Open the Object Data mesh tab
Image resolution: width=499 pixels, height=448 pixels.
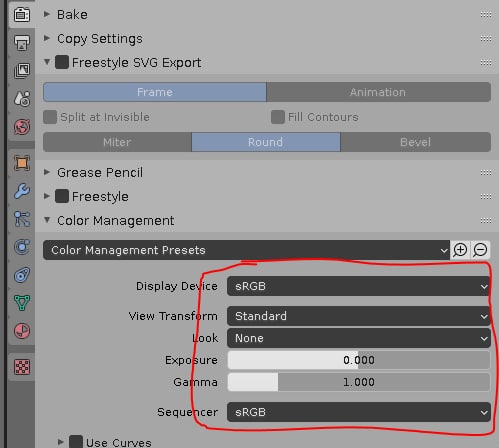(22, 303)
